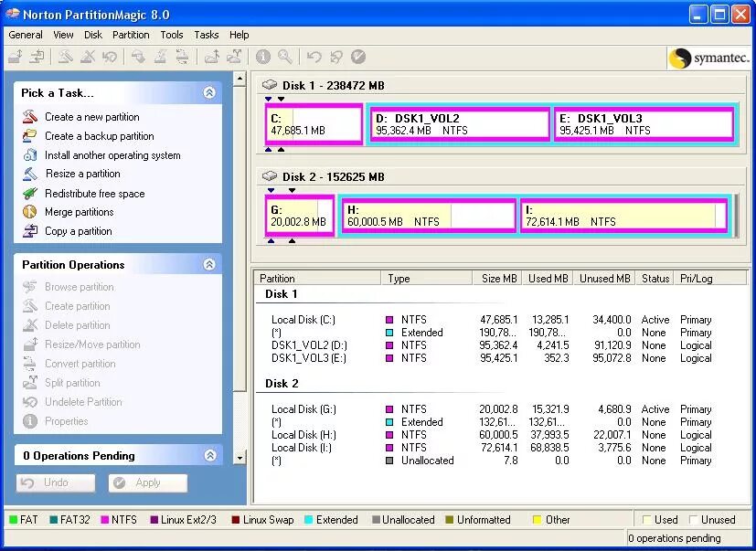Click the Split partition toolbar icon
Screen dimensions: 756x551
click(x=234, y=57)
